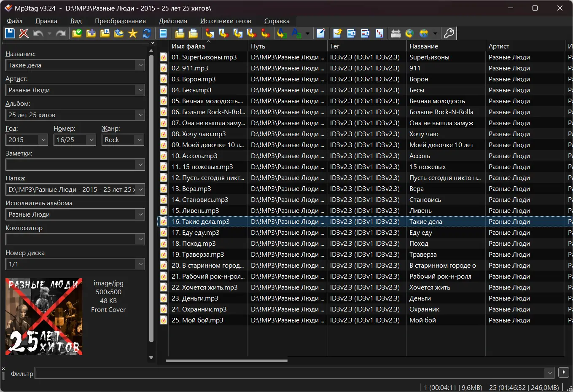Load a playlist via folder-play icon
This screenshot has width=573, height=392.
point(105,33)
